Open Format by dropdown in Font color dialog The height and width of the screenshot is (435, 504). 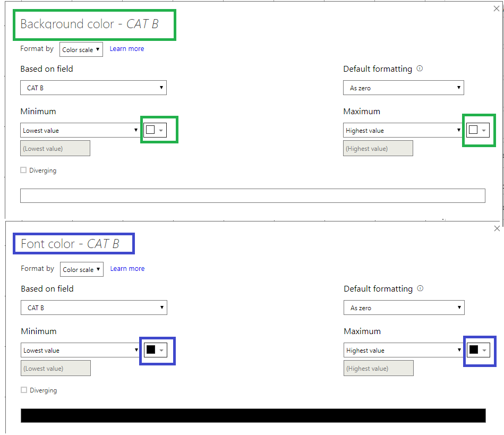point(82,269)
